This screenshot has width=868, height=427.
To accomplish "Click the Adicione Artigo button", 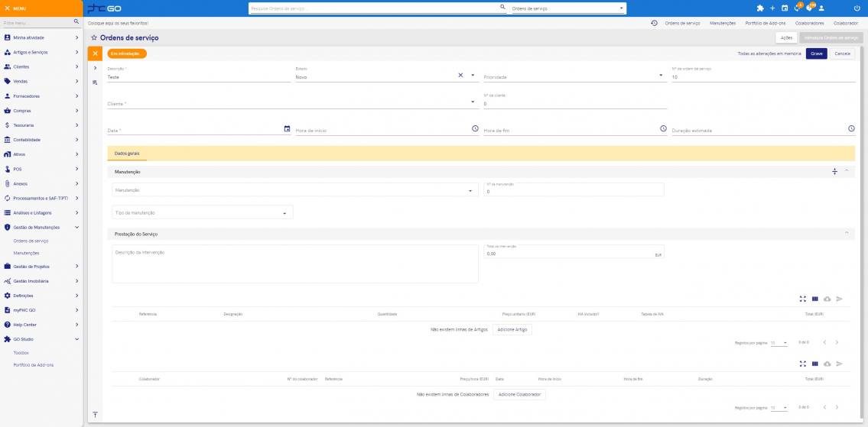I will click(512, 329).
